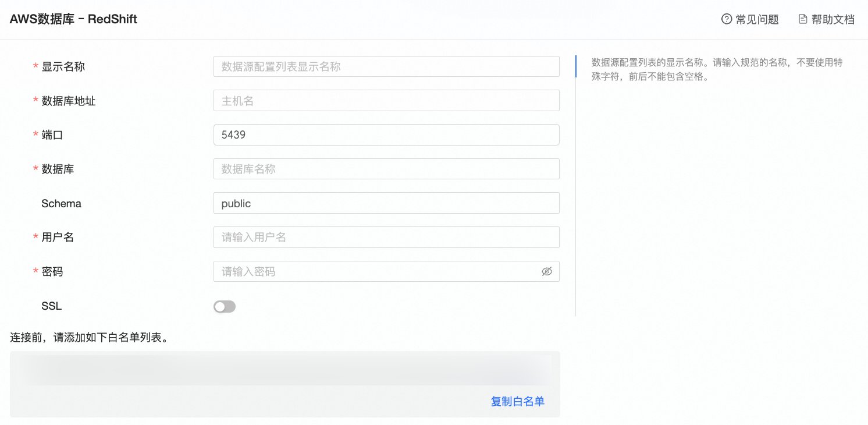The width and height of the screenshot is (868, 425).
Task: Click the question mark FAQ icon
Action: click(x=726, y=19)
